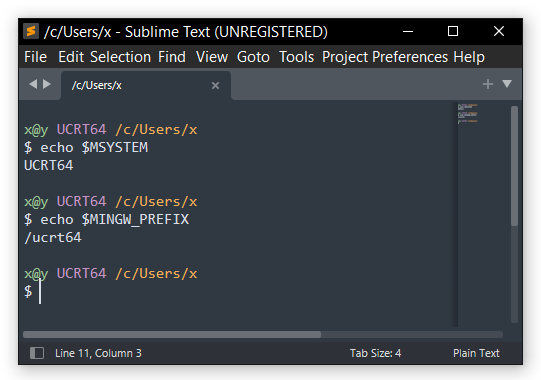Click the minimap code preview

[468, 113]
